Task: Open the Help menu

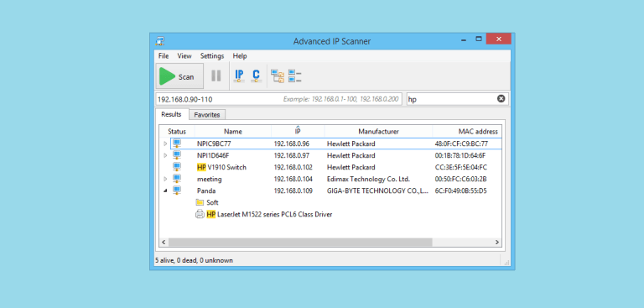Action: [240, 56]
